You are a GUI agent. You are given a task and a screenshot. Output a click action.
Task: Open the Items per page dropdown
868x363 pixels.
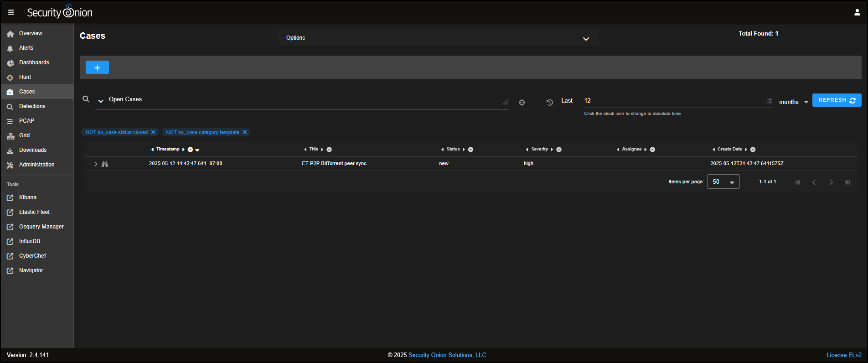pos(723,181)
